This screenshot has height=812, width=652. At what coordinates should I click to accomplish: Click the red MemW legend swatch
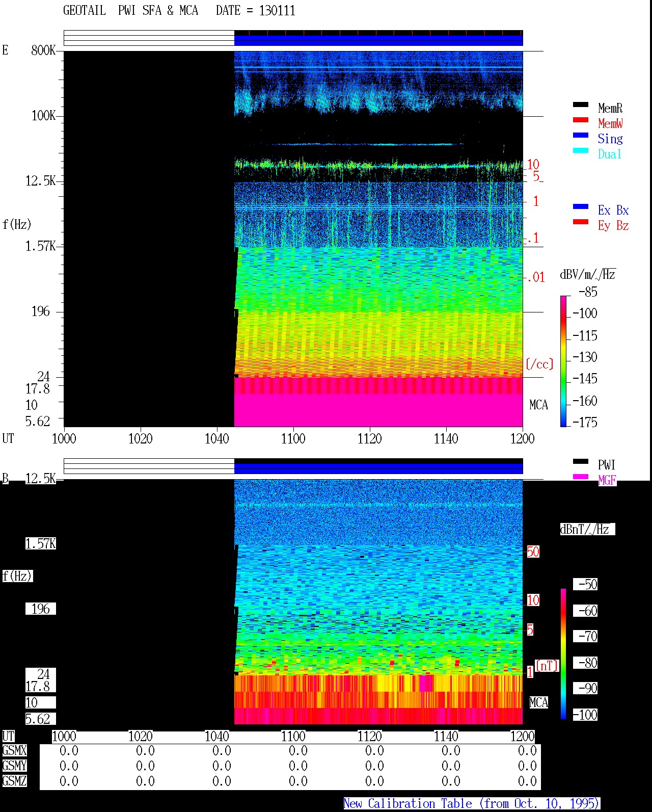click(x=581, y=120)
